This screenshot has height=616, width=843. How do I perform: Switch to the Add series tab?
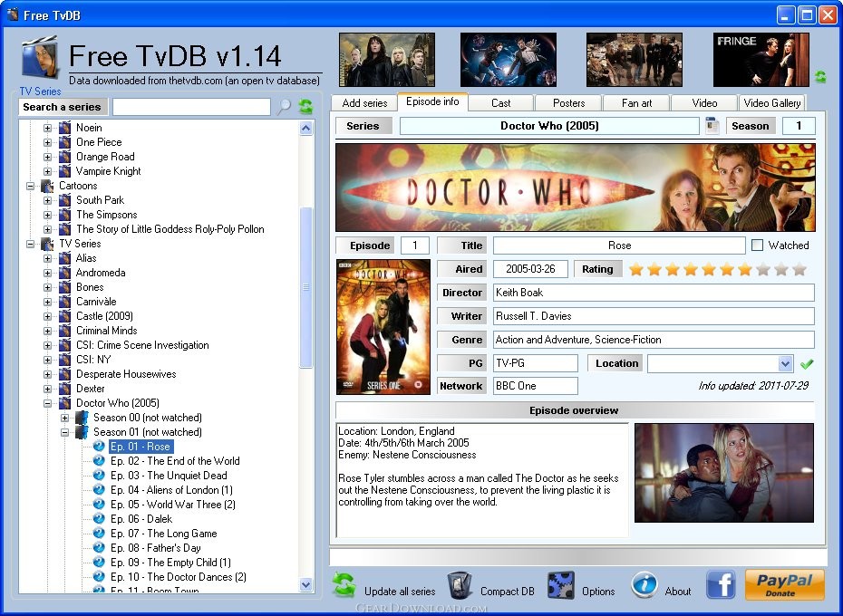(x=364, y=103)
